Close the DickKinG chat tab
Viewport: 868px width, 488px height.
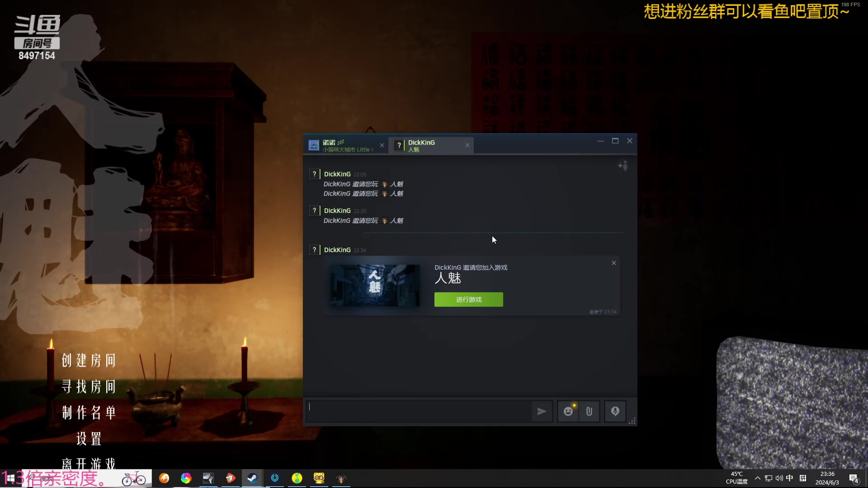[467, 145]
